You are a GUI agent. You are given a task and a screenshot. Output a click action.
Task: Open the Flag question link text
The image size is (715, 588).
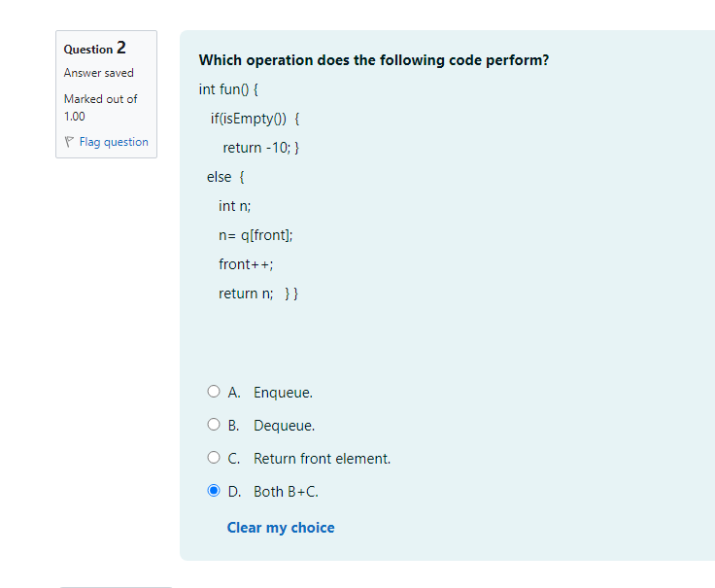114,142
